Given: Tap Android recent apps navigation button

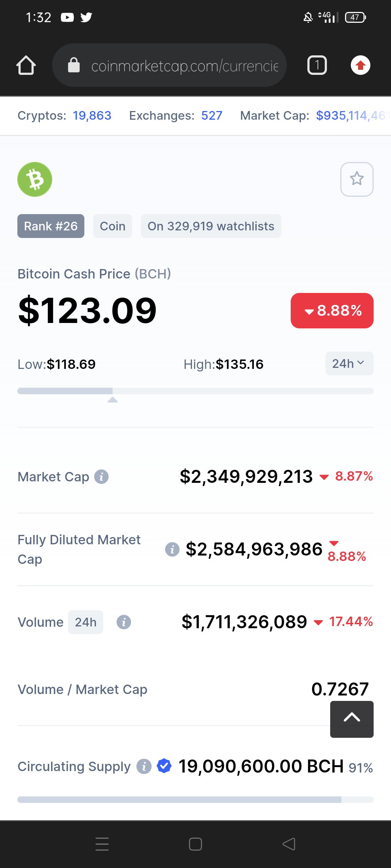Looking at the screenshot, I should pyautogui.click(x=102, y=844).
